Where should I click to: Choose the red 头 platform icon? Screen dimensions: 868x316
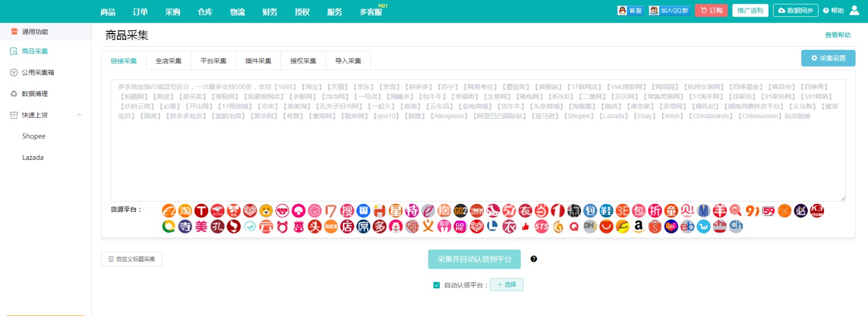coord(315,227)
